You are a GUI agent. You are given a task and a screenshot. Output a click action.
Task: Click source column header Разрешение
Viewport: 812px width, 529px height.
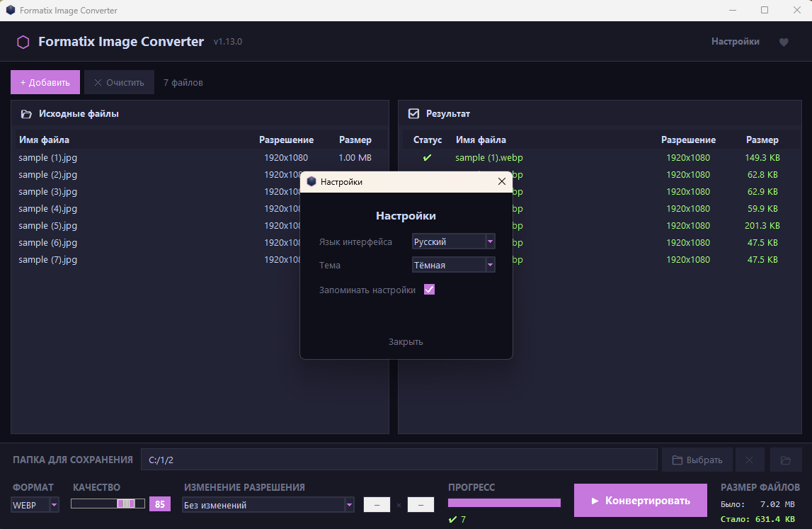[x=287, y=140]
